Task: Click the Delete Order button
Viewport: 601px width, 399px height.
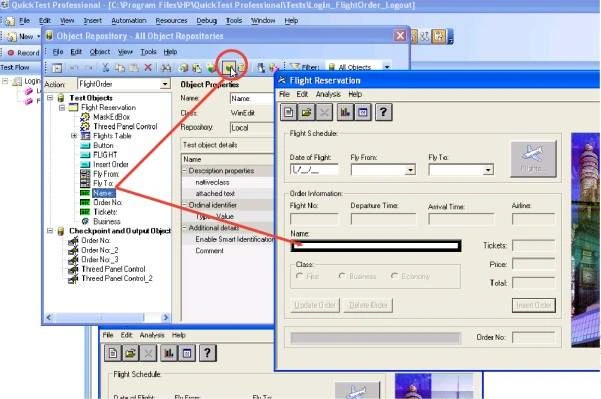Action: point(368,305)
